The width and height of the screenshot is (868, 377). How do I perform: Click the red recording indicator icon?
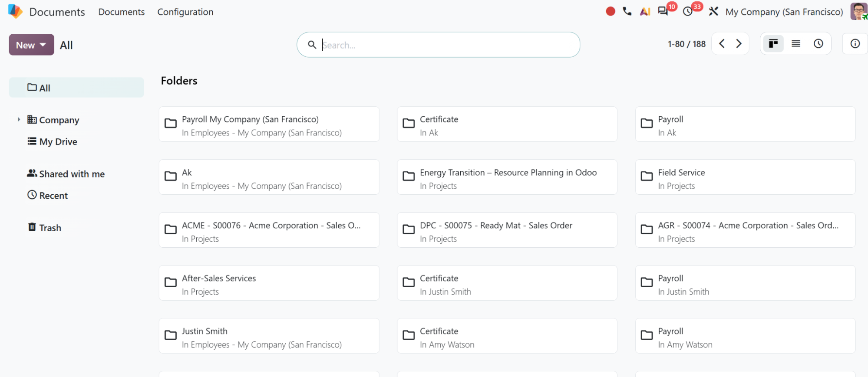click(611, 11)
